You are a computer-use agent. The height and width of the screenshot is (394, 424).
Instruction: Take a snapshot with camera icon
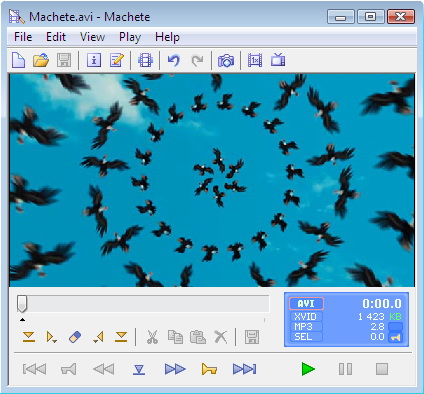point(226,60)
